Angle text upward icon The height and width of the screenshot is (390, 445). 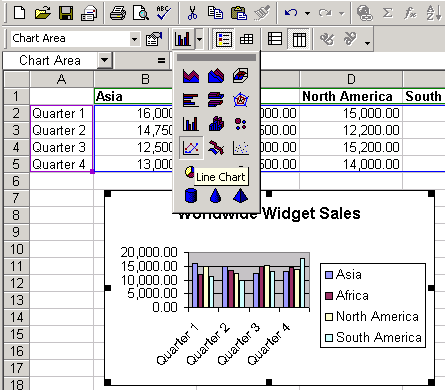(x=350, y=39)
